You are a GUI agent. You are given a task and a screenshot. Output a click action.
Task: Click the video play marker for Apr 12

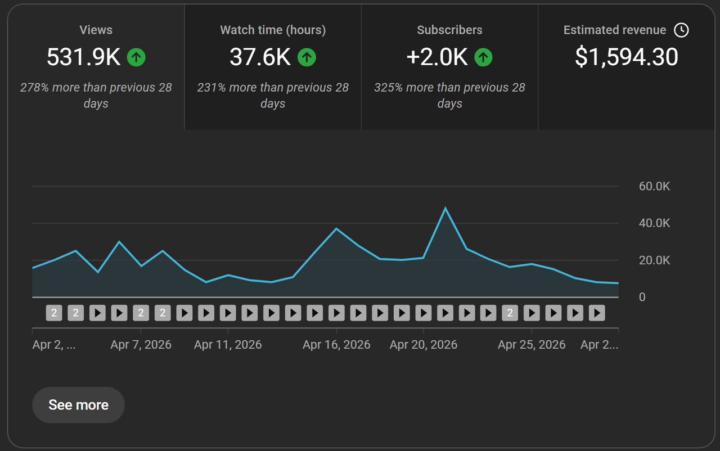coord(249,313)
